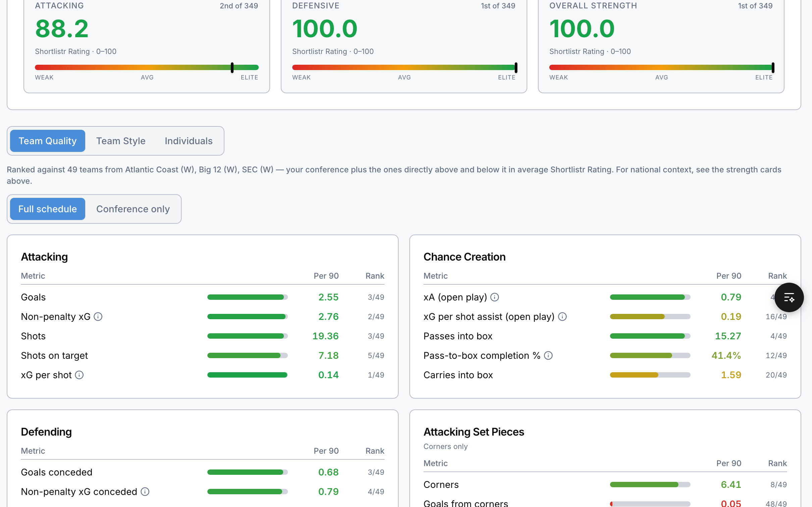Click the Shots on target row
Screen dimensions: 812x507
pos(203,355)
